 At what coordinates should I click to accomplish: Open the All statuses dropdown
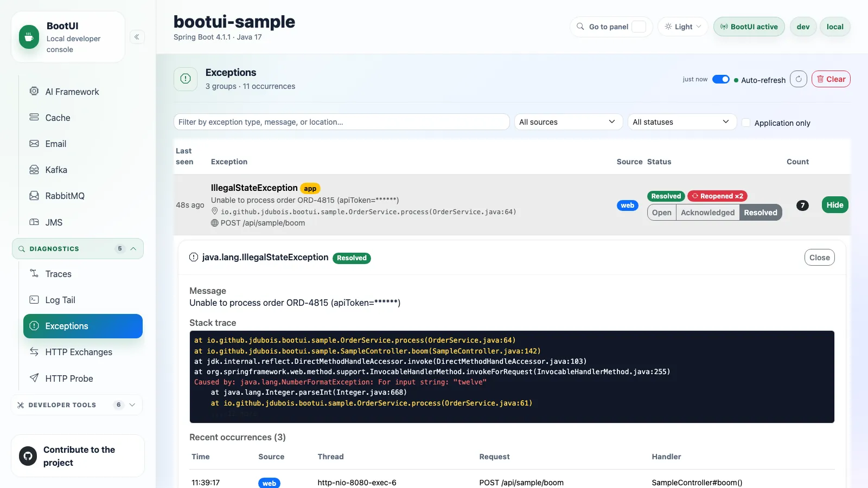point(682,122)
